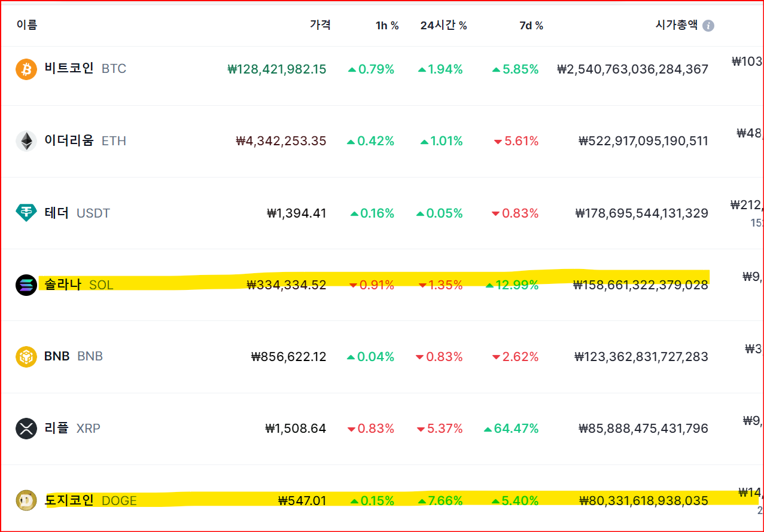
Task: Click the XRP ticker symbol
Action: tap(89, 429)
